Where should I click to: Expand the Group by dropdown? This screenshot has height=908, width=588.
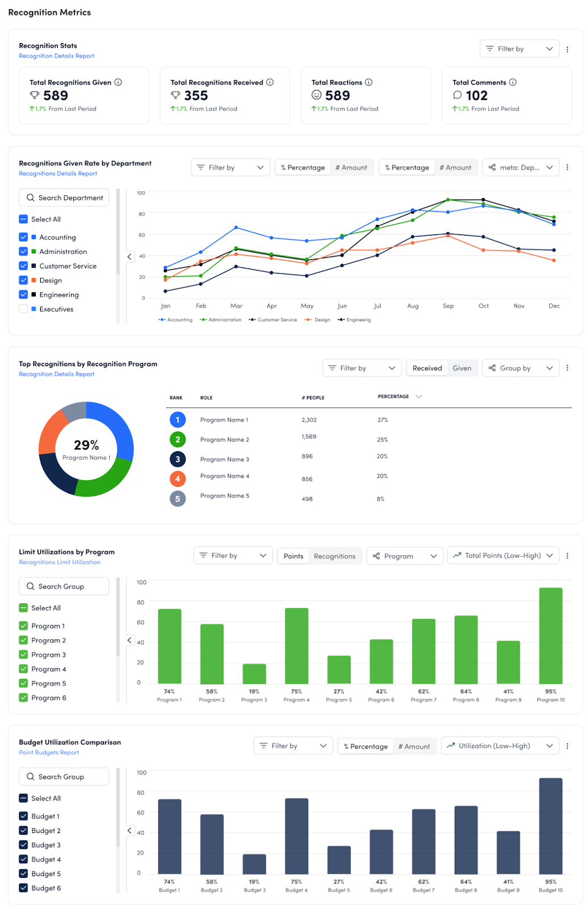click(x=520, y=368)
